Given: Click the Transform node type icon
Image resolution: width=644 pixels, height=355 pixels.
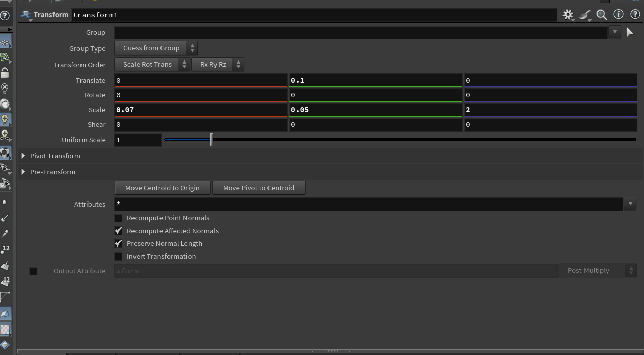Looking at the screenshot, I should 25,15.
